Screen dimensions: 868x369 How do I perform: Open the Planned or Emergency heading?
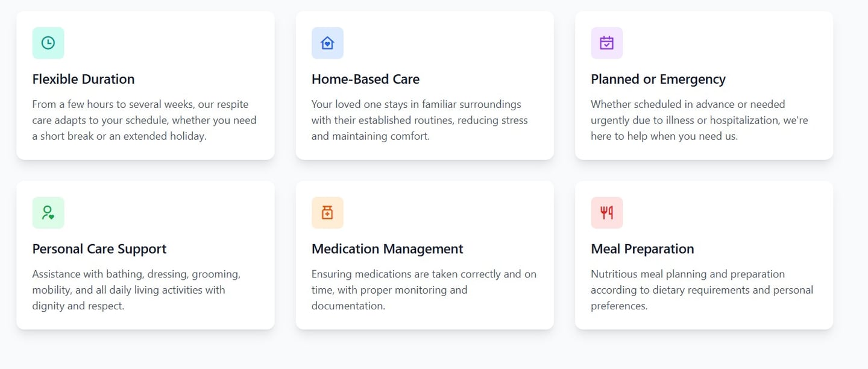(658, 79)
